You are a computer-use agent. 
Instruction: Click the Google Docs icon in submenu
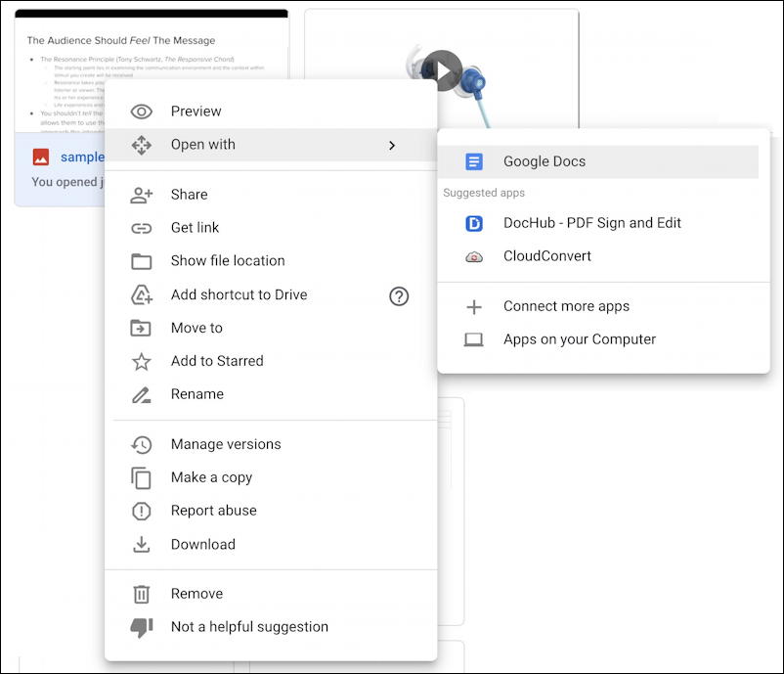pos(473,160)
